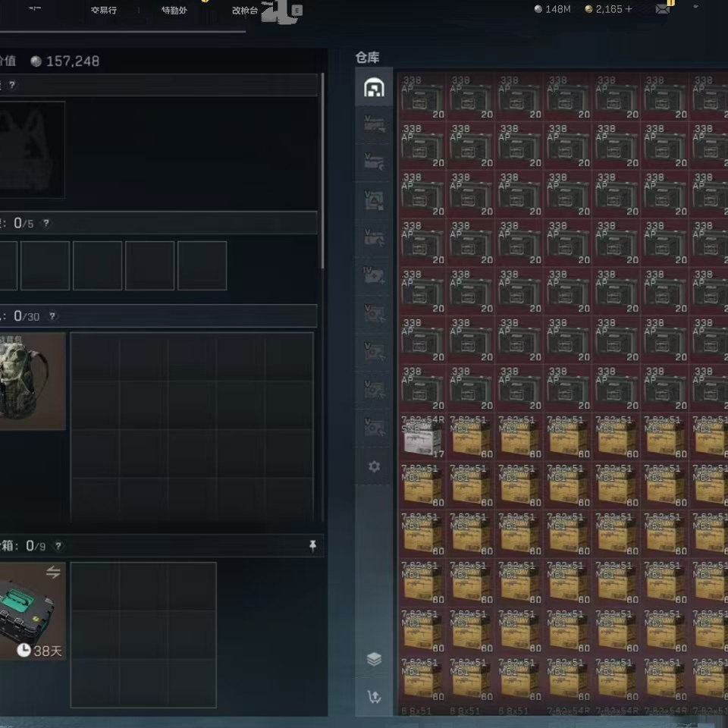Expand the small arrow right of the mail icon
728x728 pixels.
pos(695,7)
